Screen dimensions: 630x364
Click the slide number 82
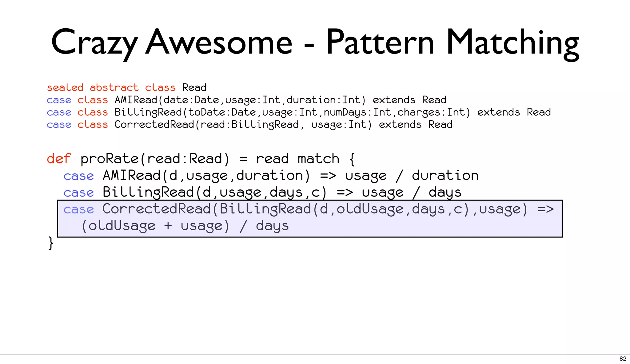tap(623, 358)
